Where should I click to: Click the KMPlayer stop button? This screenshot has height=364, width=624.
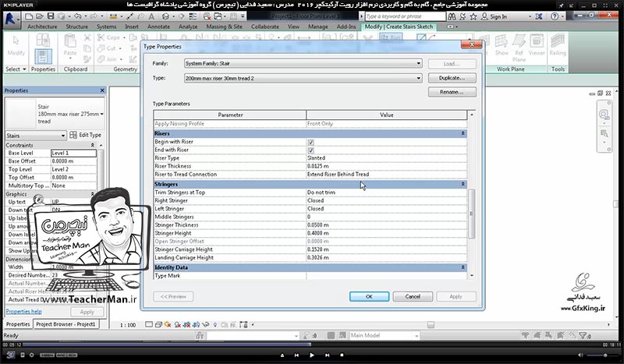click(x=342, y=355)
